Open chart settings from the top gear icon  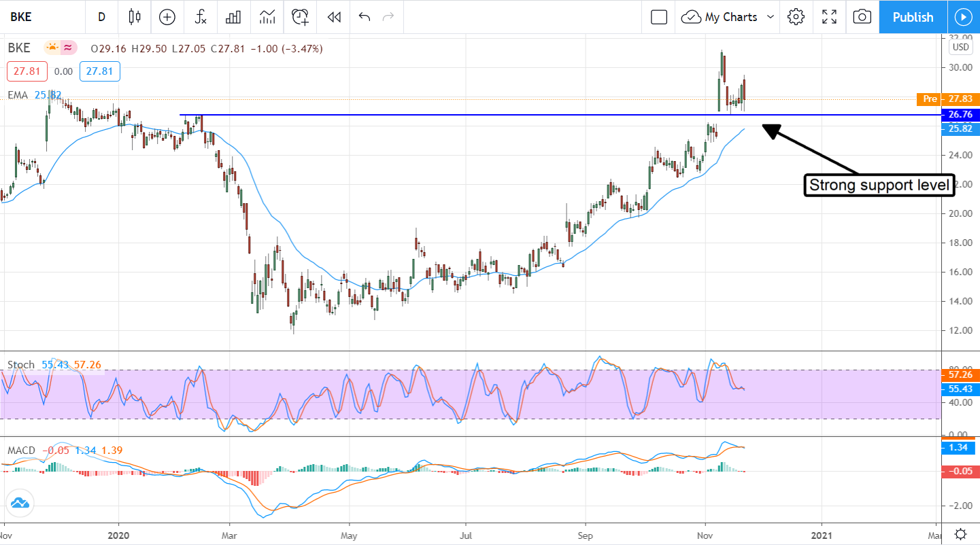point(796,17)
